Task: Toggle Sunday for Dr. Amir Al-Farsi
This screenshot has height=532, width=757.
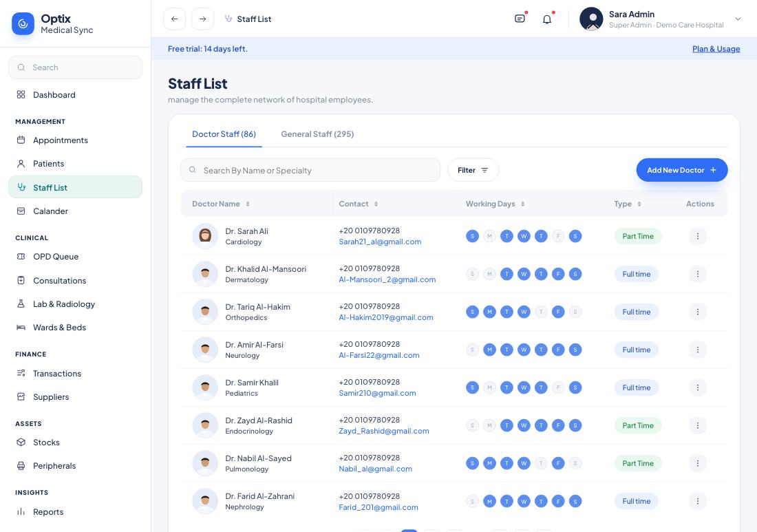Action: click(x=472, y=350)
